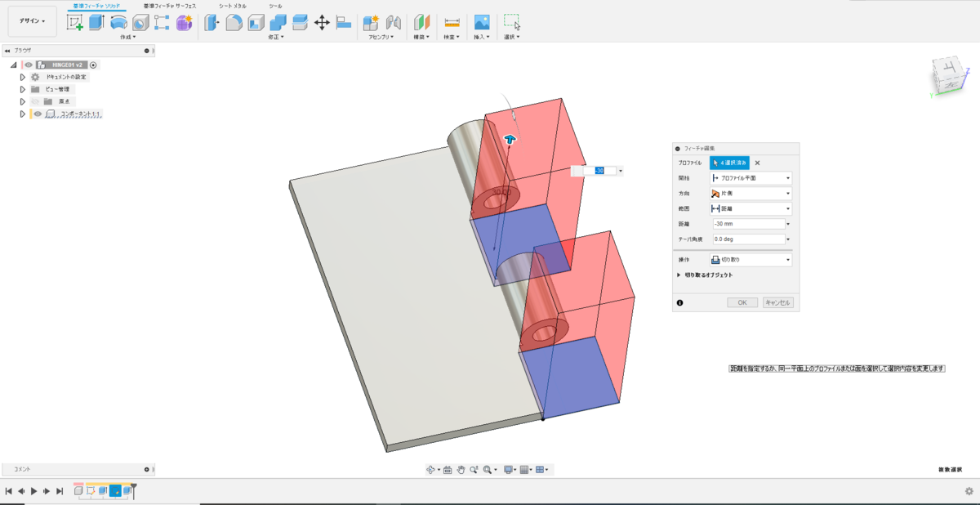Select the Hole tool icon
980x505 pixels.
140,23
